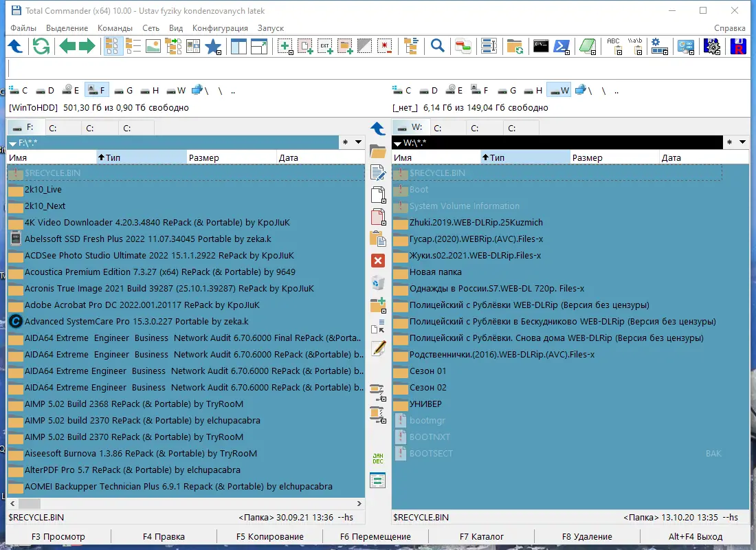This screenshot has width=756, height=550.
Task: Select drive H in the right panel
Action: pyautogui.click(x=533, y=90)
